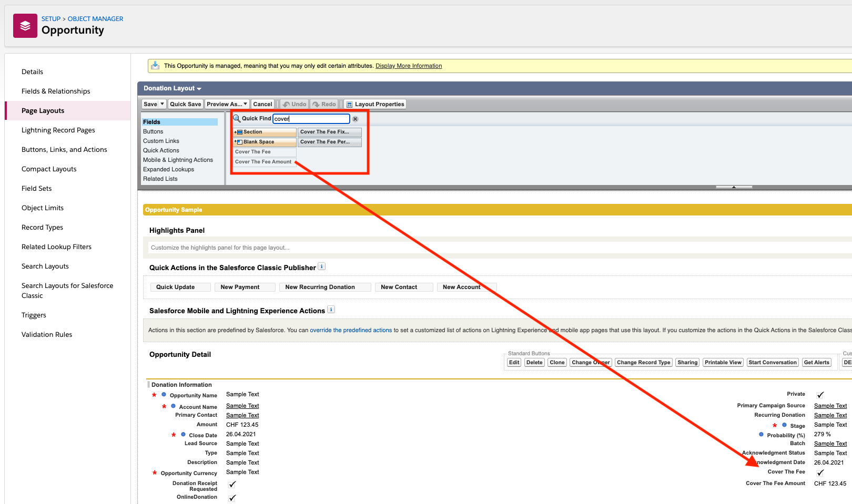Click Cover The Fee Fix... field item
The height and width of the screenshot is (504, 852).
point(330,132)
